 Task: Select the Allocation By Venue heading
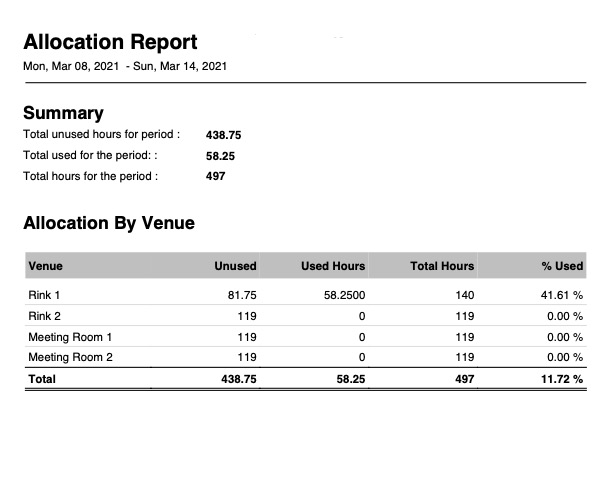(109, 223)
